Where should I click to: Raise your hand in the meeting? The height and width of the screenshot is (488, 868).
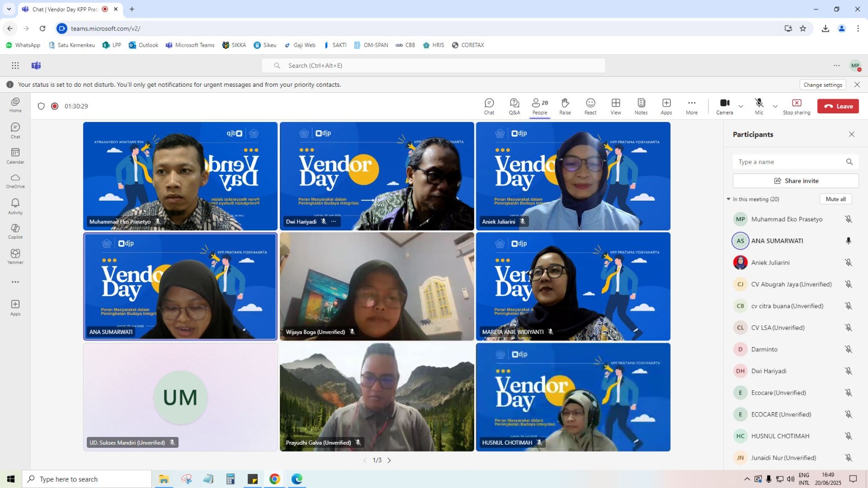coord(565,106)
